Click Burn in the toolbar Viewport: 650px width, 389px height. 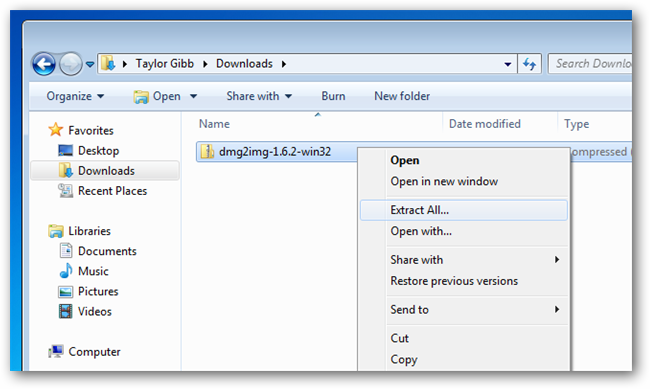333,96
